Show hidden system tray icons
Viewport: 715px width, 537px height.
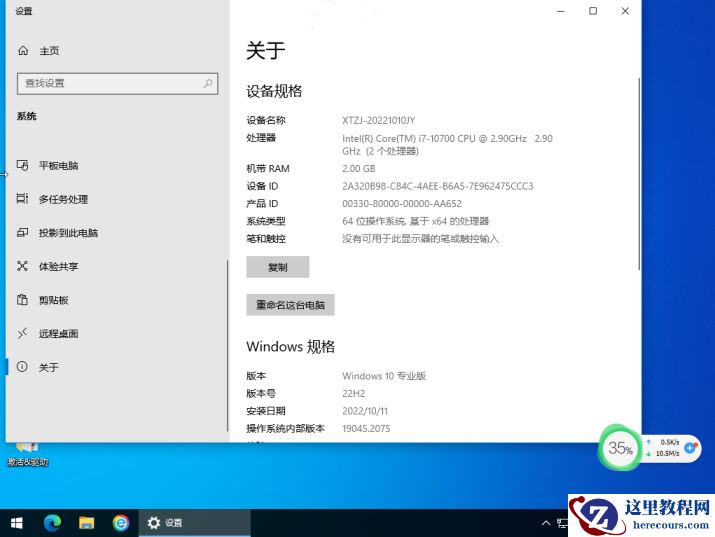546,523
